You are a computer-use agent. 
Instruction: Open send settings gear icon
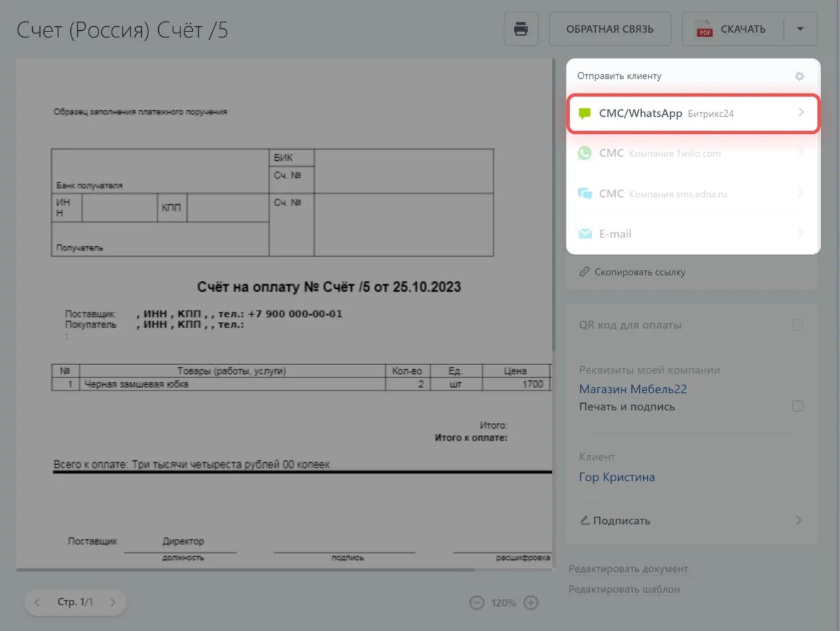tap(799, 76)
